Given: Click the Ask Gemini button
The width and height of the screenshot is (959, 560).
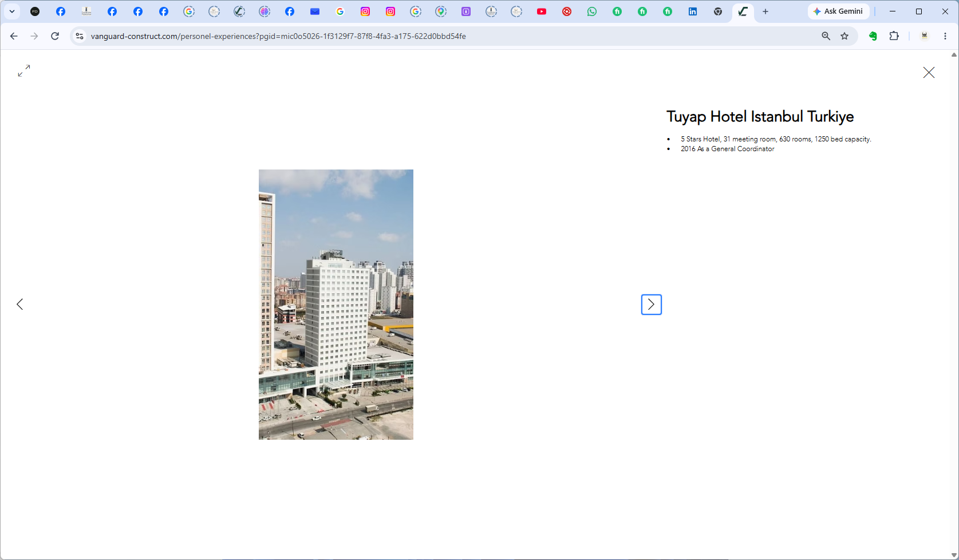Looking at the screenshot, I should tap(838, 11).
